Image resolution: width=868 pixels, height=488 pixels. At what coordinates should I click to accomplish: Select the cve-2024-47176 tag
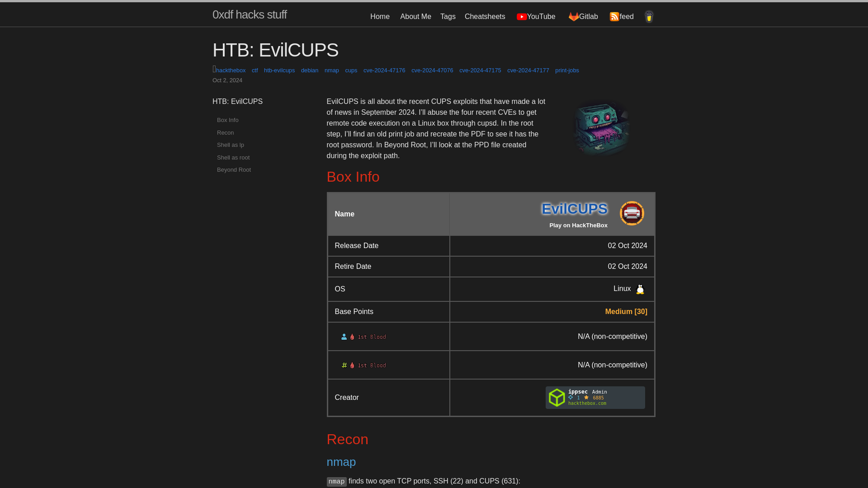click(384, 70)
